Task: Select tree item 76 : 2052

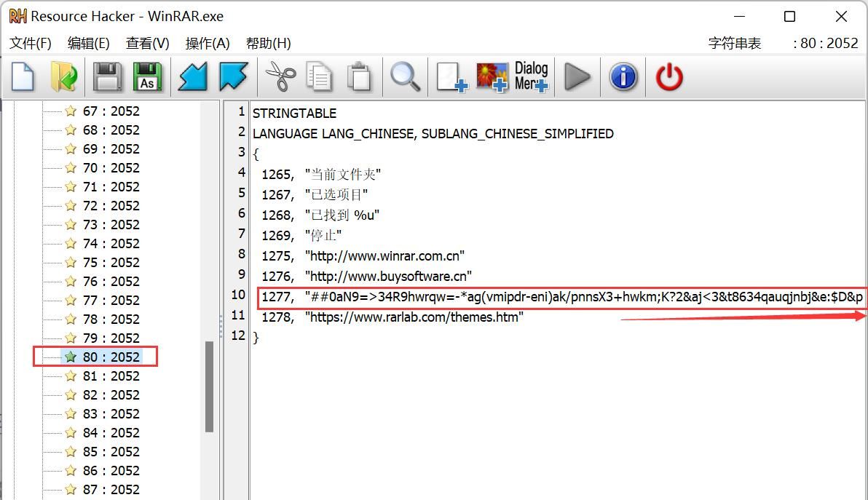Action: point(111,282)
